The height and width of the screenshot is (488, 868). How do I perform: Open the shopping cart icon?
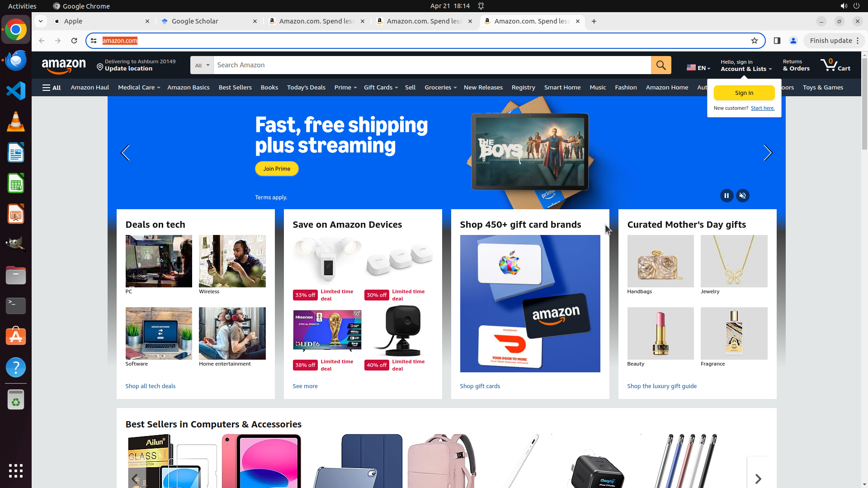[835, 65]
